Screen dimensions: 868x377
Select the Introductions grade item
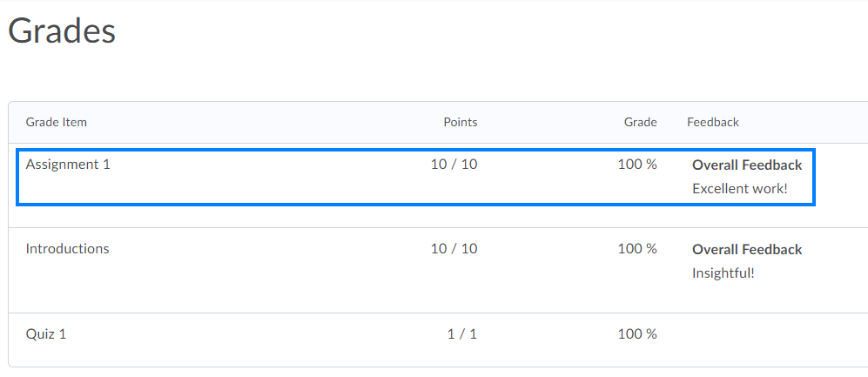(x=67, y=248)
